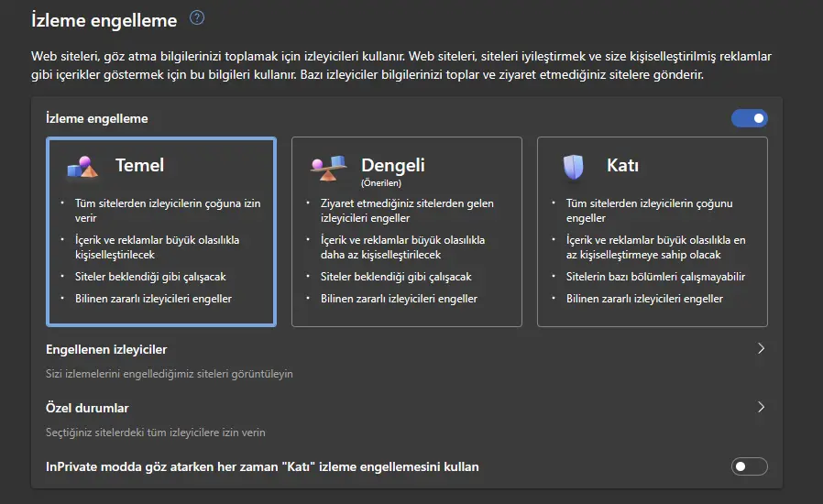Open the Engellenen izleyiciler label
Viewport: 823px width, 504px height.
point(106,350)
